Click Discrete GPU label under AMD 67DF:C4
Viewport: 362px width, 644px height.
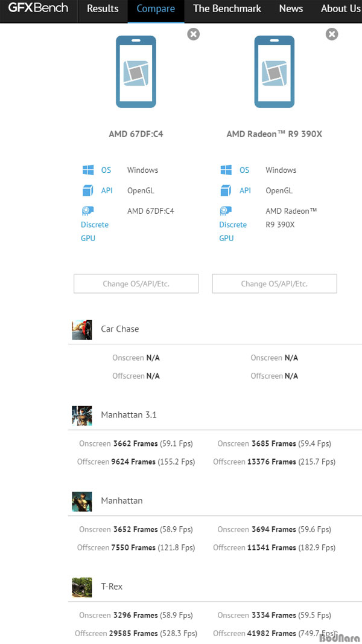click(95, 231)
